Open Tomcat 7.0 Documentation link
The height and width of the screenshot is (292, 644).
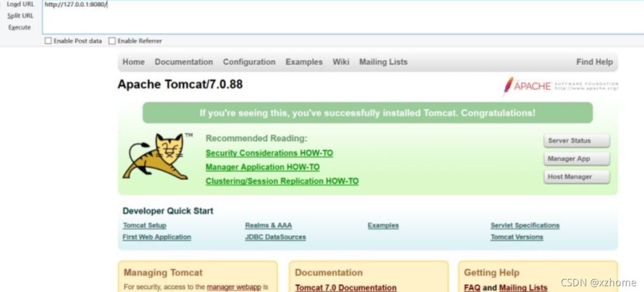coord(346,288)
